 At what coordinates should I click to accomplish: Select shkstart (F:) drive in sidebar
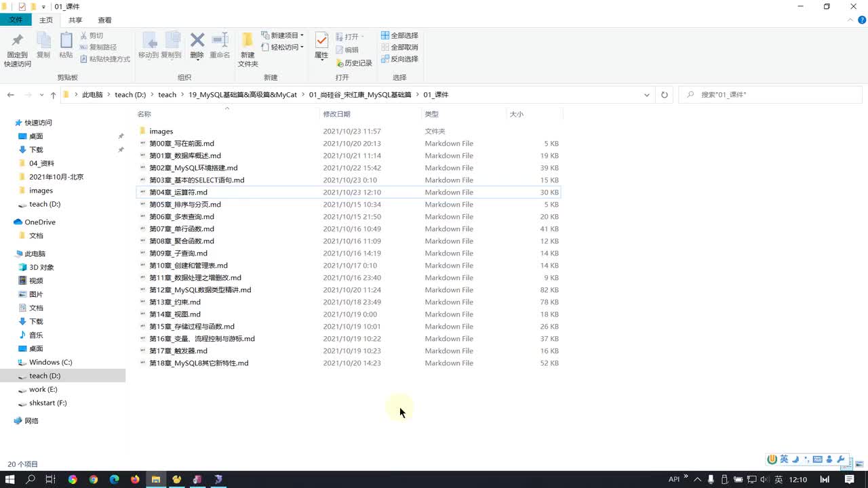click(47, 403)
